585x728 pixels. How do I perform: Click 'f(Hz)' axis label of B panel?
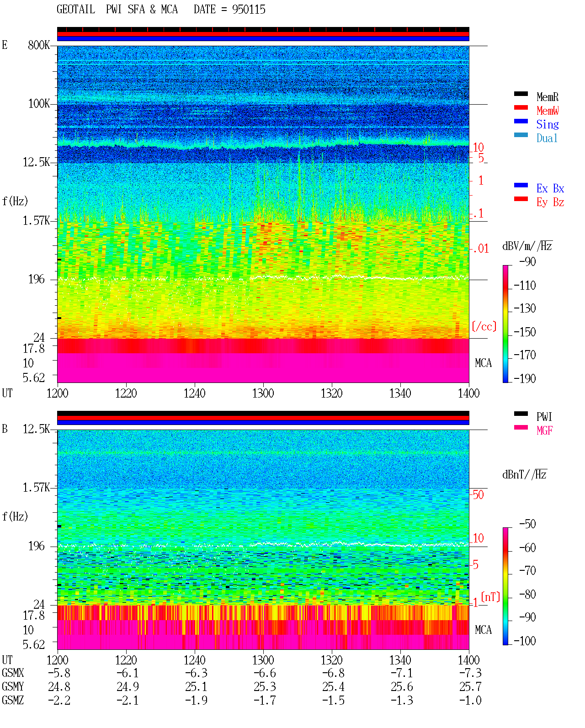15,516
